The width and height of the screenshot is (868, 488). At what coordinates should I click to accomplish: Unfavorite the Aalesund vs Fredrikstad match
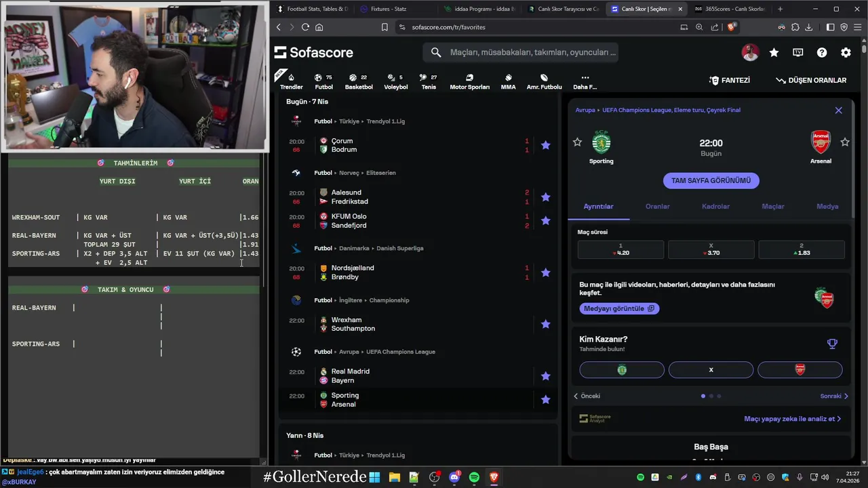click(x=545, y=197)
